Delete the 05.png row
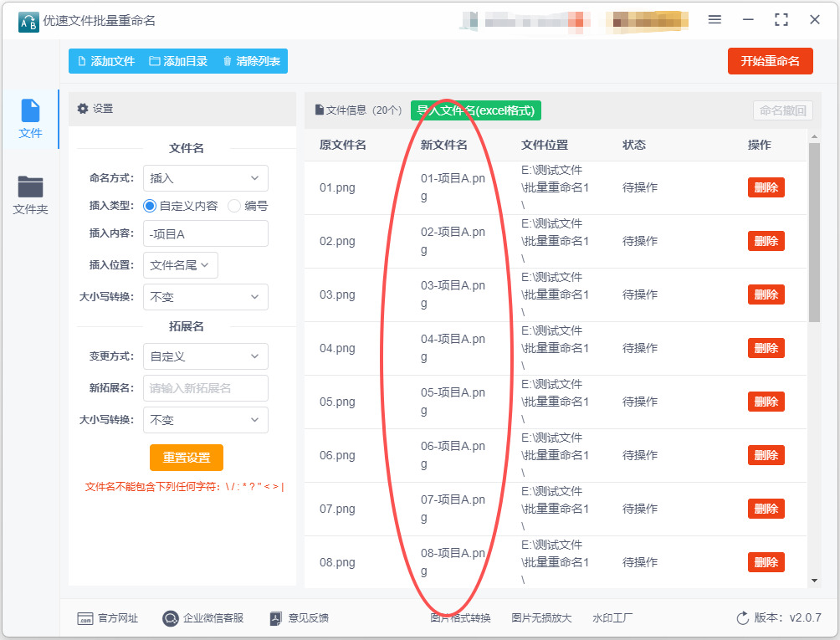This screenshot has height=640, width=840. tap(766, 402)
